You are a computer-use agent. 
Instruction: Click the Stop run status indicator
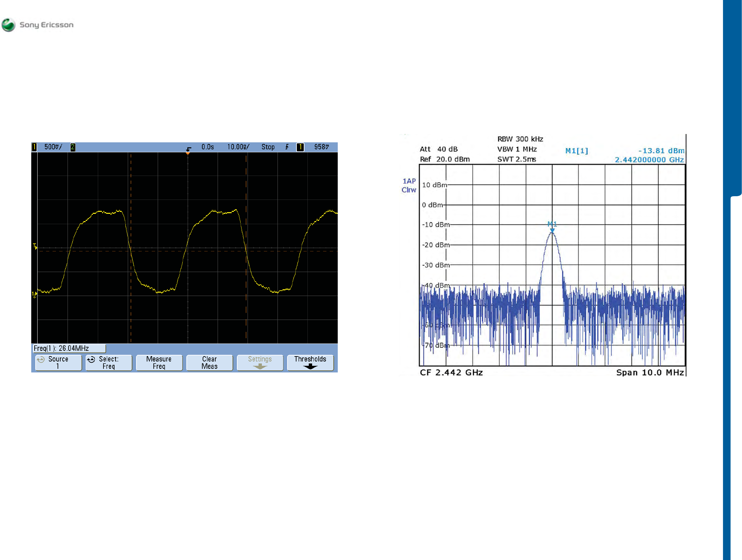click(268, 147)
